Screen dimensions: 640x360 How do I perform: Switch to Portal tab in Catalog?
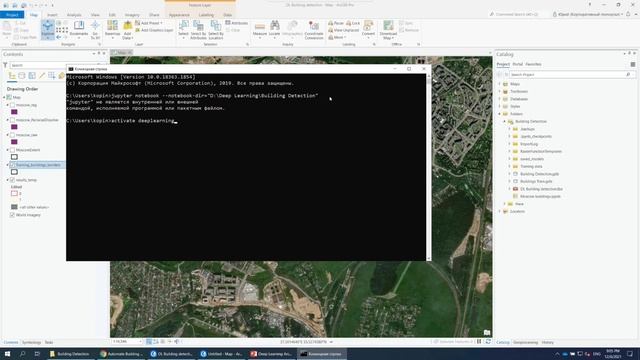[x=518, y=64]
